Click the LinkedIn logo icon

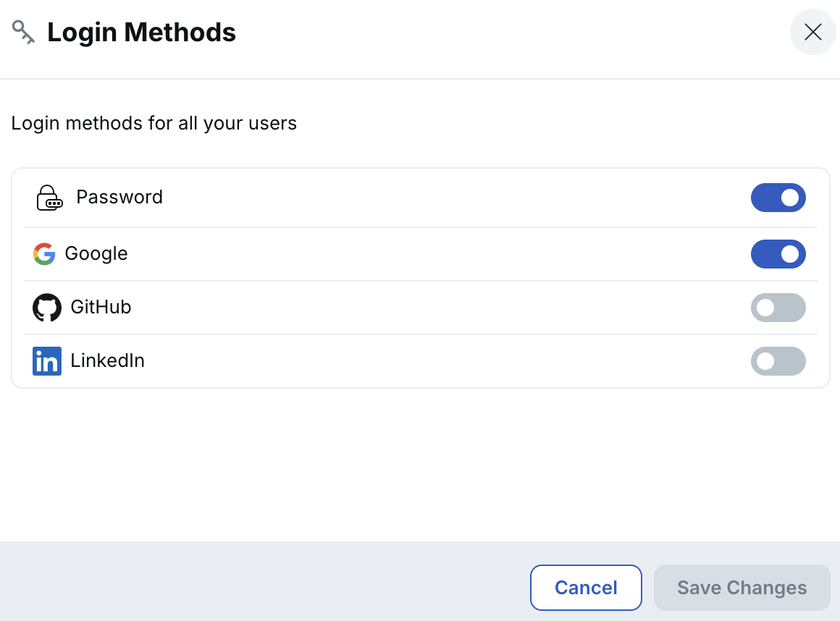46,360
